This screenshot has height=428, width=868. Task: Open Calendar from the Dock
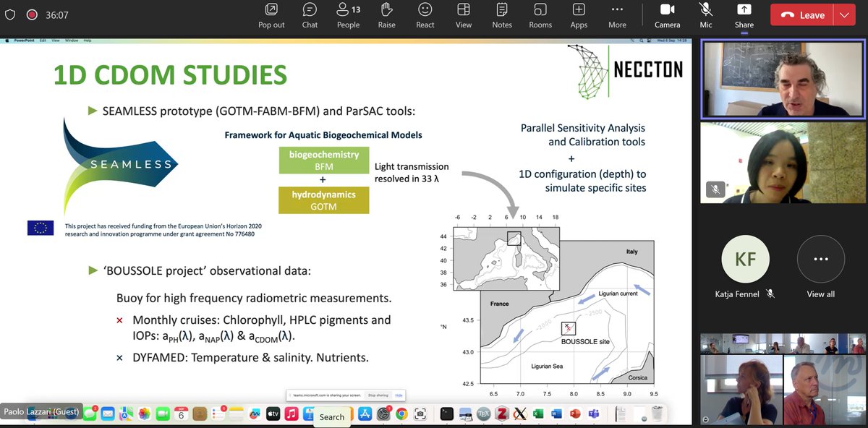pos(181,414)
